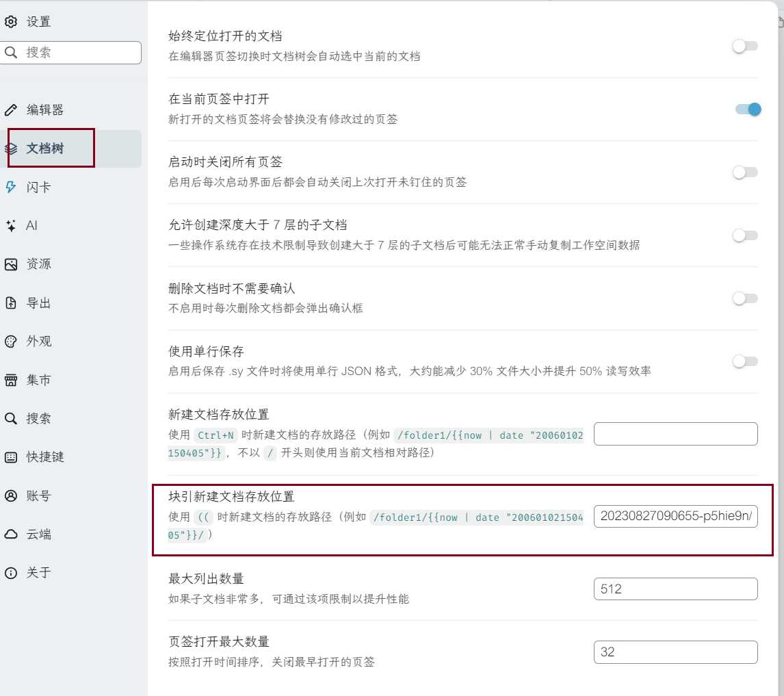Open the 导出 settings tab
Image resolution: width=784 pixels, height=696 pixels.
71,302
